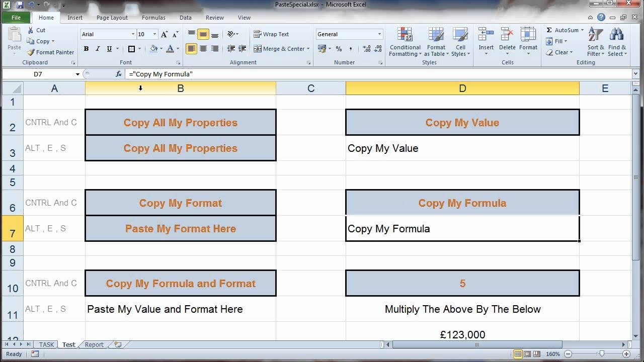The width and height of the screenshot is (644, 362).
Task: Click the Paste button
Action: 14,40
